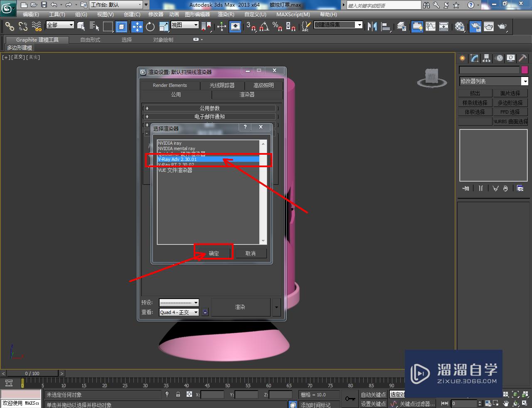Open the render mode arrow beside 渲染 button
This screenshot has height=408, width=532.
(x=277, y=307)
